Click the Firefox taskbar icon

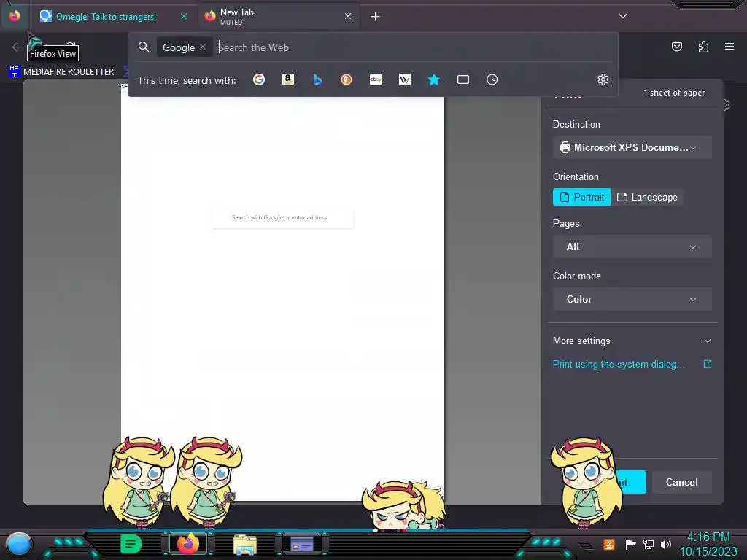tap(187, 544)
